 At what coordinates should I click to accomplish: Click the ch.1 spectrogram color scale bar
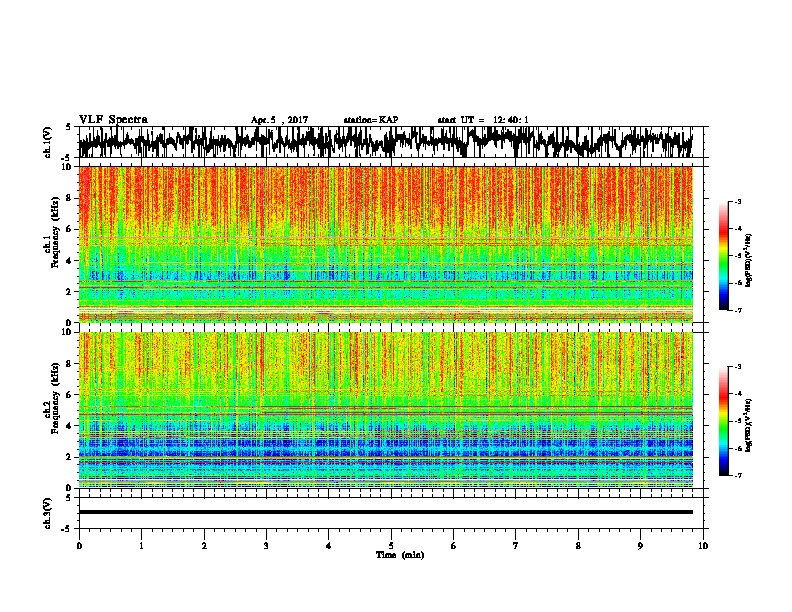(x=724, y=256)
